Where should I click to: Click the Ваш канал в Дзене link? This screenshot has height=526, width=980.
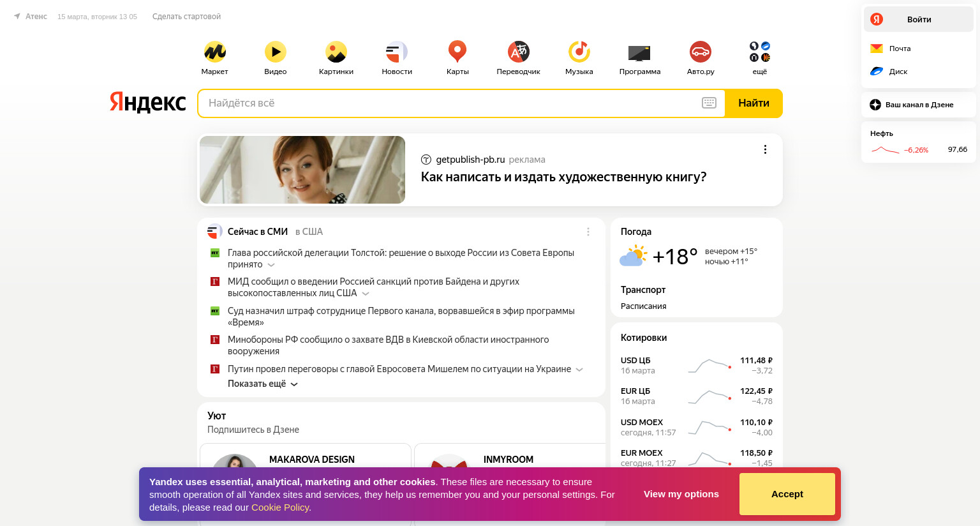[919, 105]
